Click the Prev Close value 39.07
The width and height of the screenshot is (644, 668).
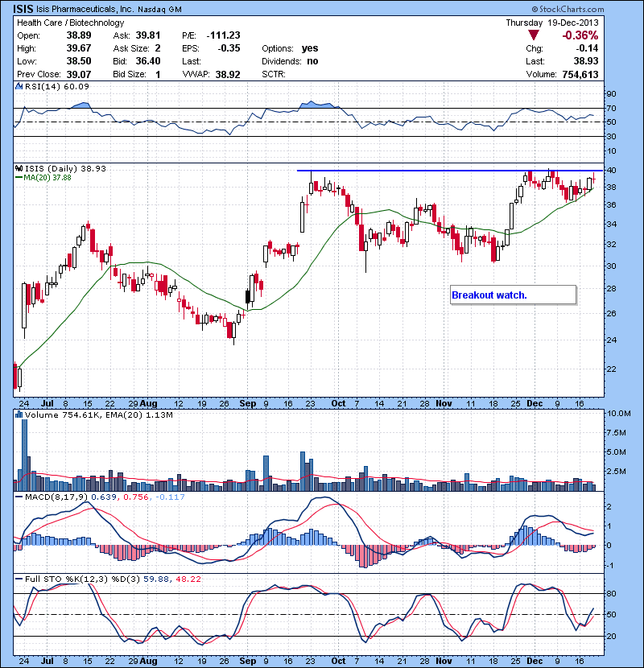point(79,74)
